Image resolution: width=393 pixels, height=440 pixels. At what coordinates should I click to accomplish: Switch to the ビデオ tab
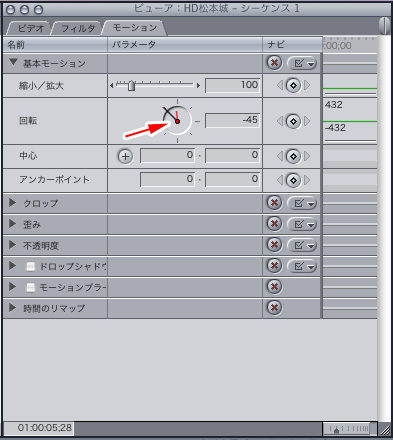(x=30, y=28)
